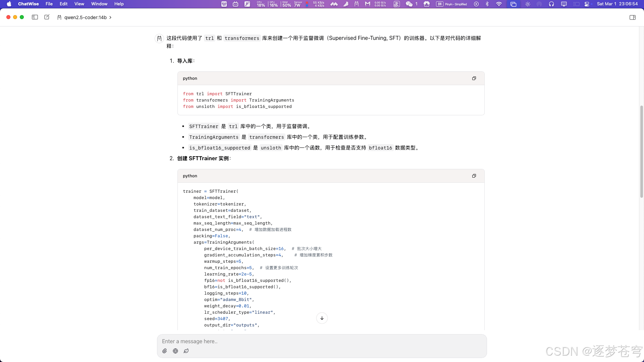Toggle Bluetooth in the menu bar
The height and width of the screenshot is (362, 644).
(x=487, y=4)
